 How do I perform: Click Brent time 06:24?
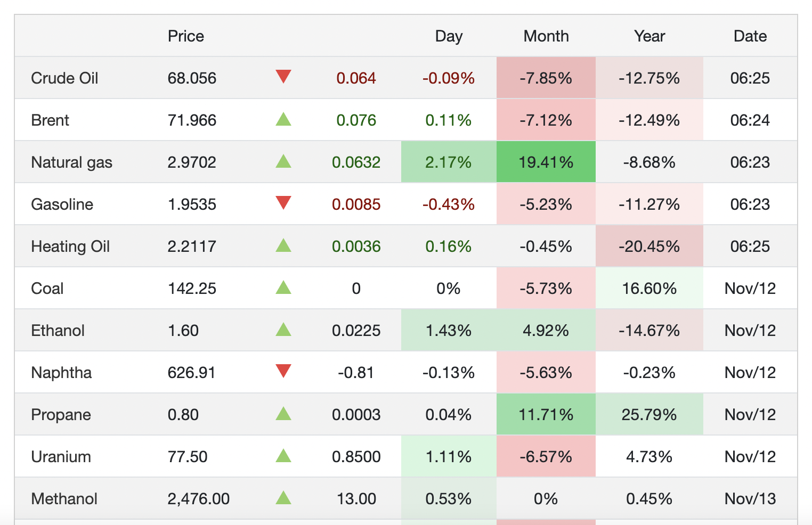[750, 120]
